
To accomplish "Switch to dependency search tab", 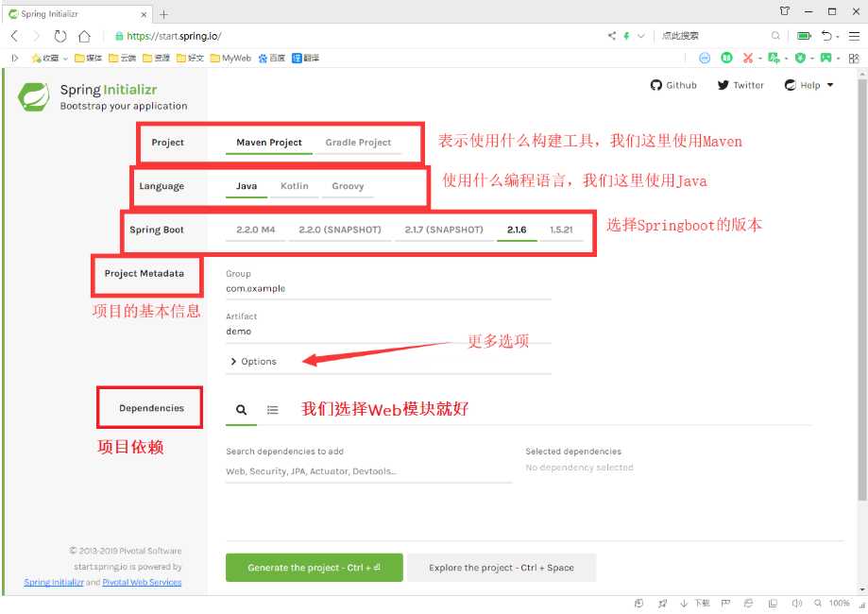I will pos(241,410).
